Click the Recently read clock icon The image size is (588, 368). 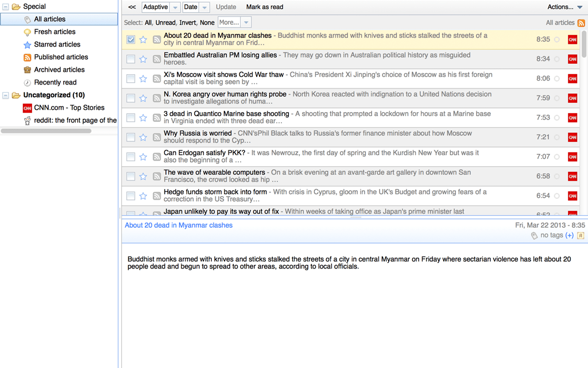click(x=27, y=82)
